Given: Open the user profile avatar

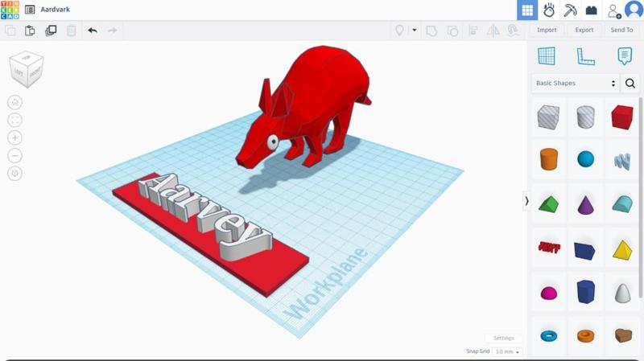Looking at the screenshot, I should pyautogui.click(x=634, y=10).
